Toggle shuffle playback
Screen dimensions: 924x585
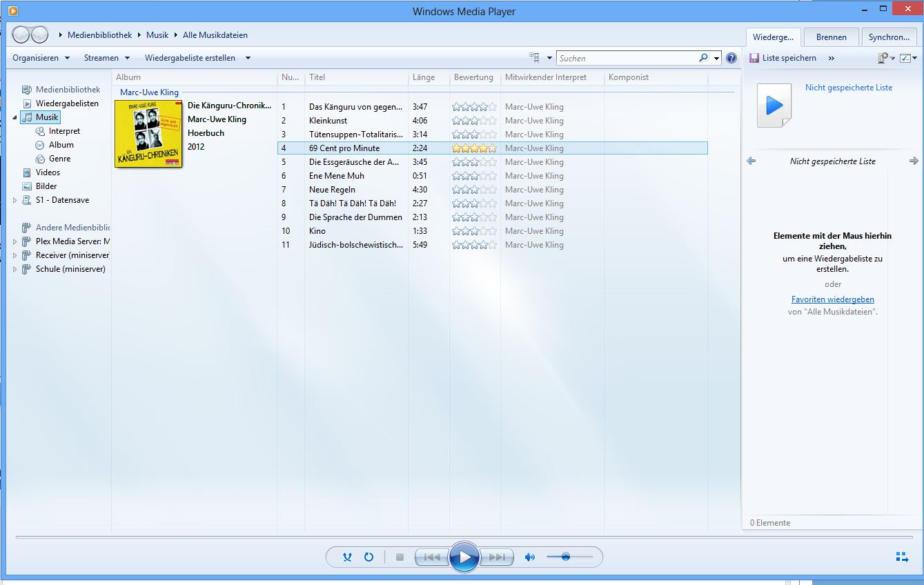point(348,557)
